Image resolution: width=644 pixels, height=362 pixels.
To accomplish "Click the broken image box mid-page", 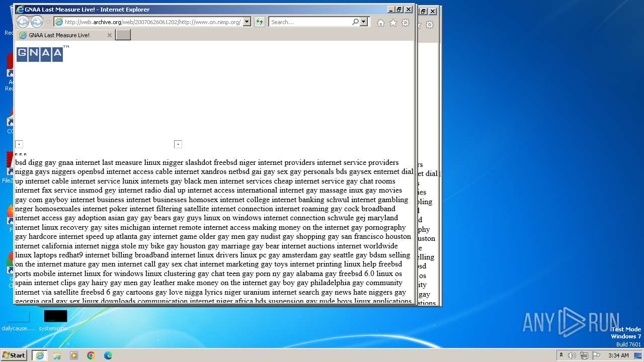I will point(178,144).
